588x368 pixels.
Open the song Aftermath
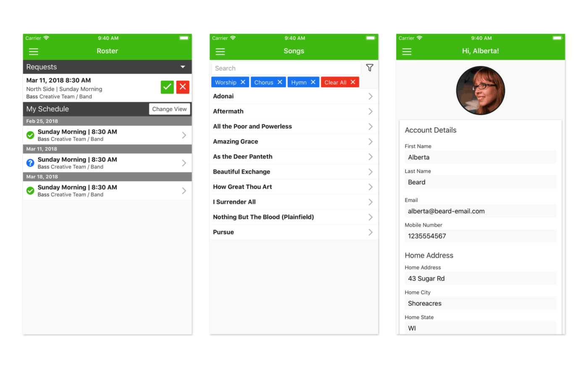click(294, 111)
